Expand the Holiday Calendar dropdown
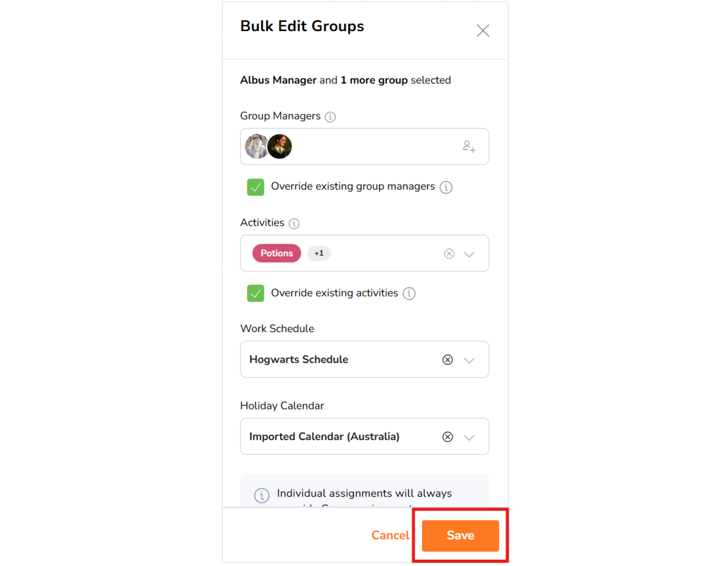Screen dimensions: 728x566 [469, 437]
